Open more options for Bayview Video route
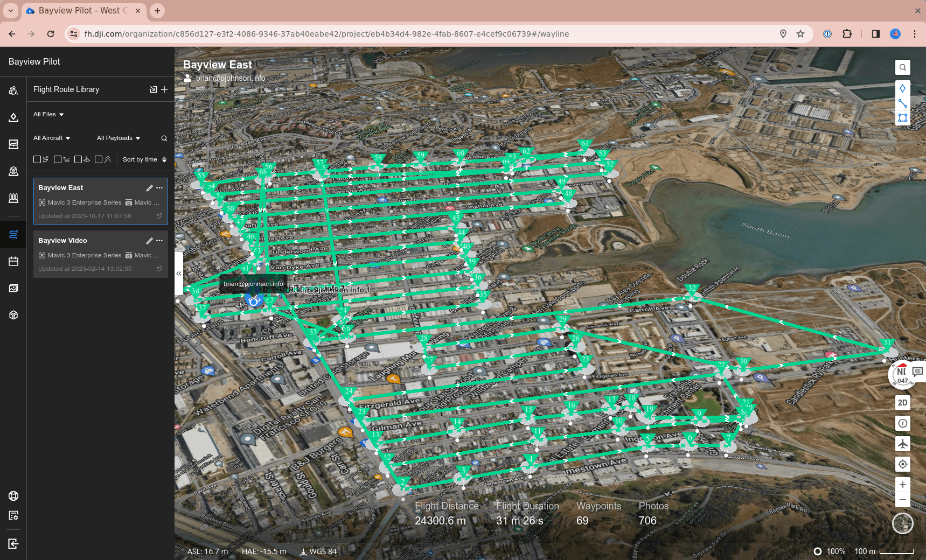Screen dimensions: 926x560 tap(159, 241)
